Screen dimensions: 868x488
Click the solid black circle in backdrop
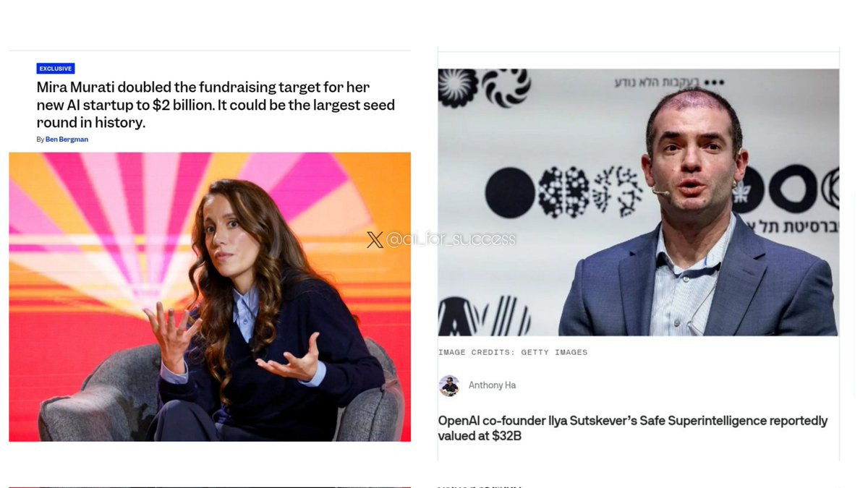(x=510, y=192)
